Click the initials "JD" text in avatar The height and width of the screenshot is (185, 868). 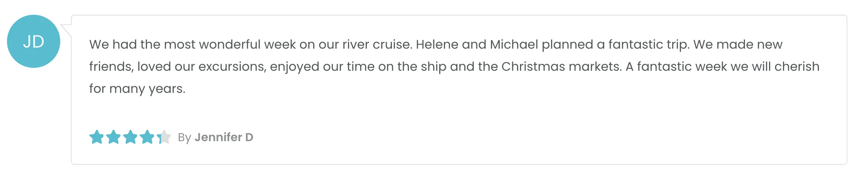click(33, 42)
